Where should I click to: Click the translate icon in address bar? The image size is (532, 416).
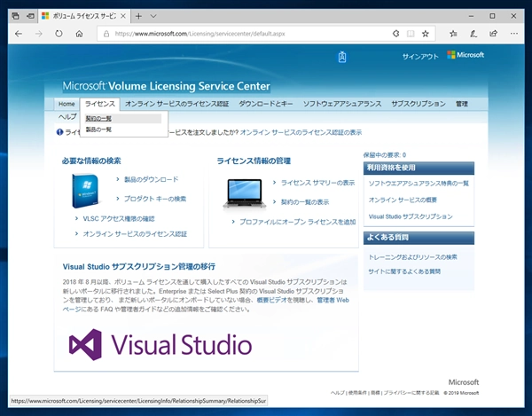(395, 34)
